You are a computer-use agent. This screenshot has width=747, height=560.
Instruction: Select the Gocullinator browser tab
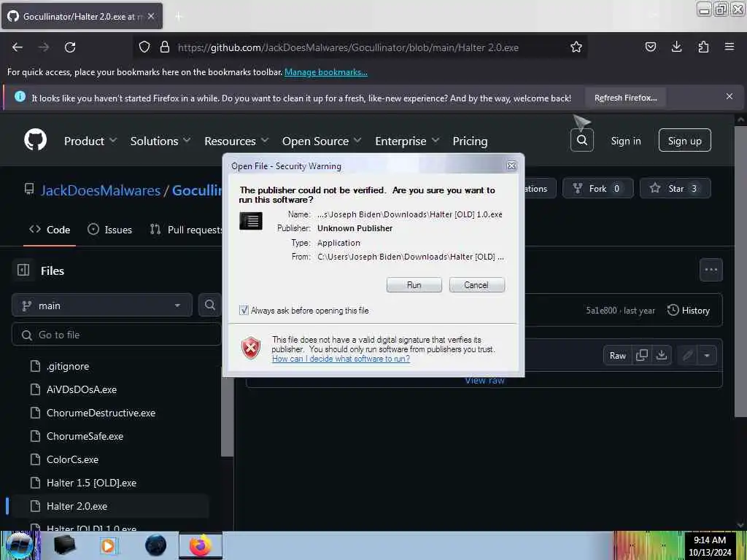[82, 16]
